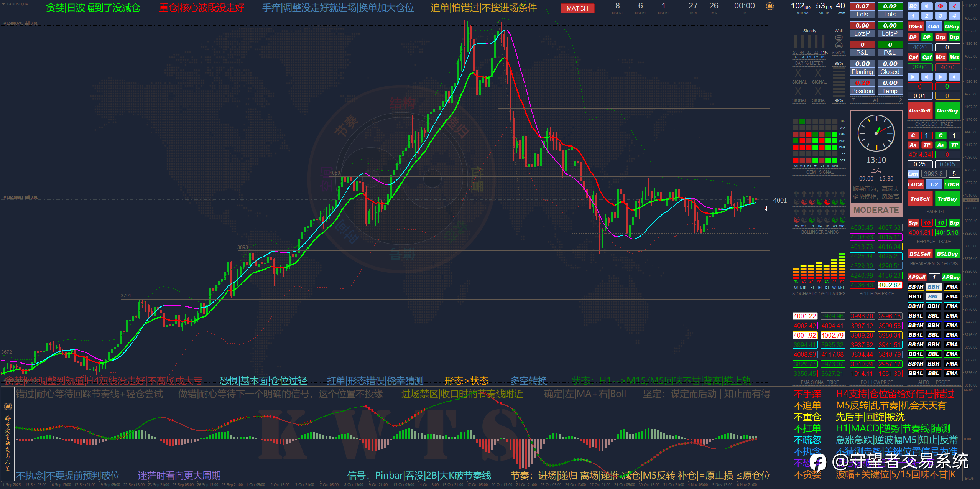Click the RC button in top panel
Image resolution: width=980 pixels, height=489 pixels.
pyautogui.click(x=913, y=6)
